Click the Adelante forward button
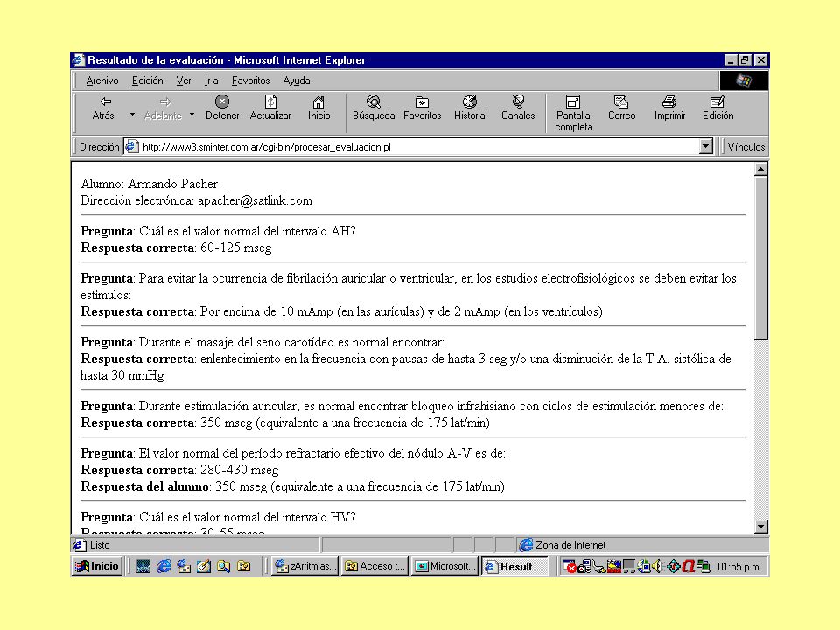This screenshot has height=630, width=840. (164, 108)
